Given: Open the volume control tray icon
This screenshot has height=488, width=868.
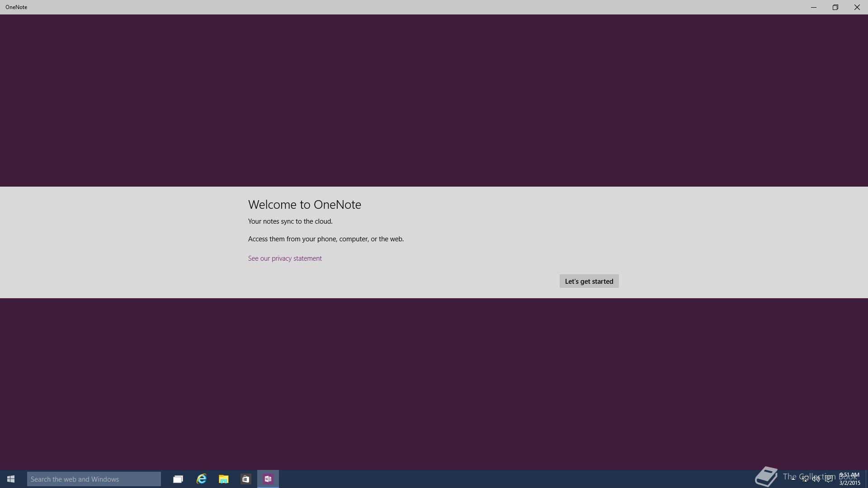Looking at the screenshot, I should [816, 479].
